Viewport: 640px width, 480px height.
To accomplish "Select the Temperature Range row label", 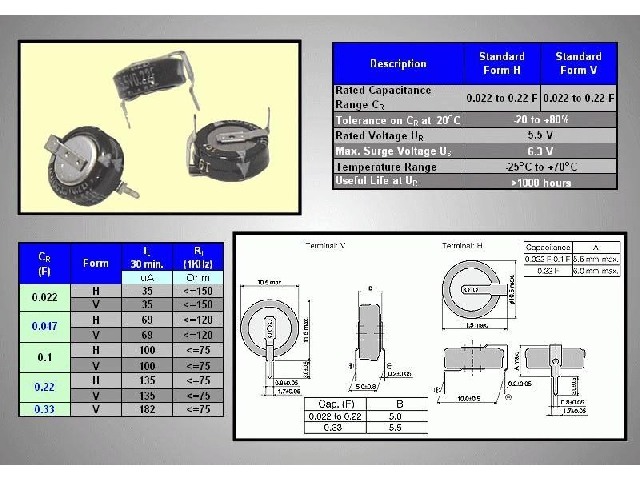I will click(398, 166).
